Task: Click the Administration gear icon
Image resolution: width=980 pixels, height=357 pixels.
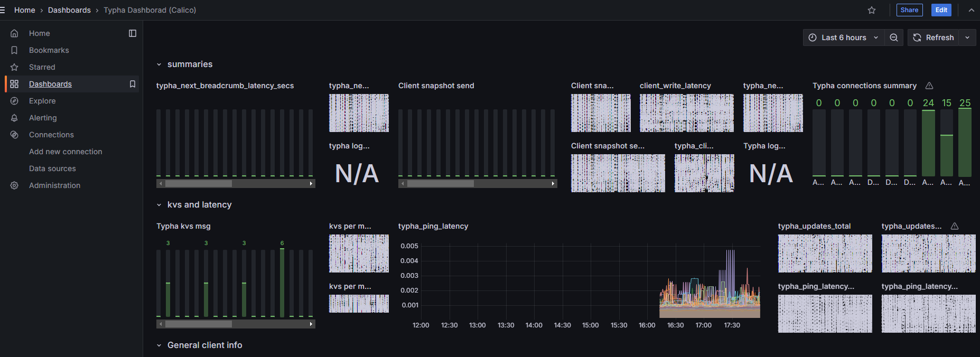Action: 14,185
